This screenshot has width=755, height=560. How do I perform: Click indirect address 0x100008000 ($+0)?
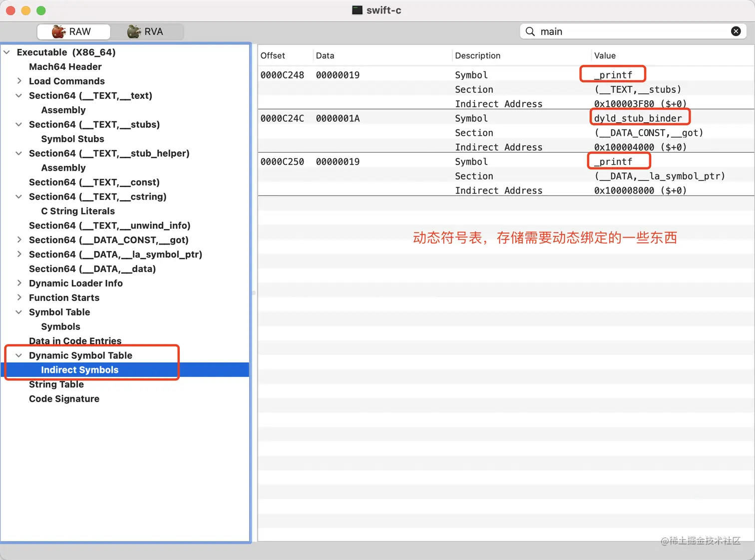click(x=641, y=191)
